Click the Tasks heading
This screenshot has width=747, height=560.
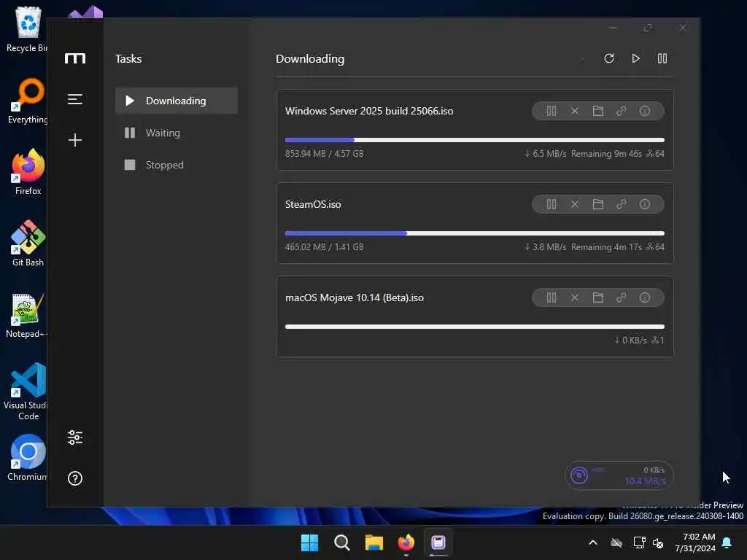click(128, 58)
